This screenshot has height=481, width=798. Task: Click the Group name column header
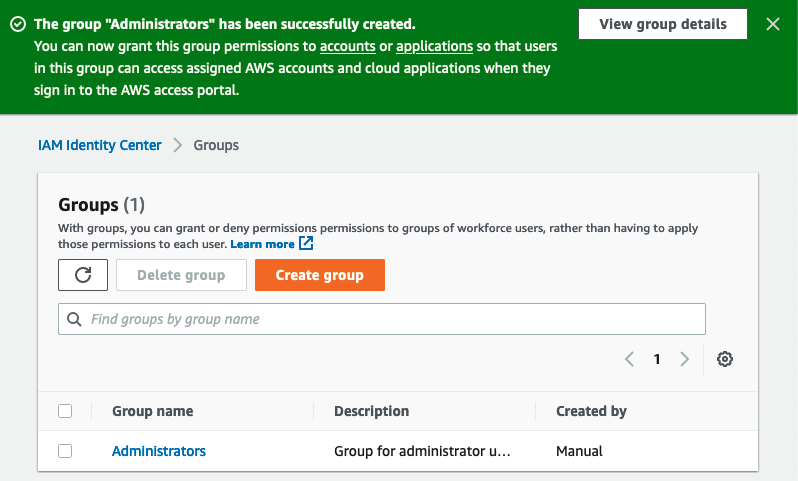coord(153,411)
